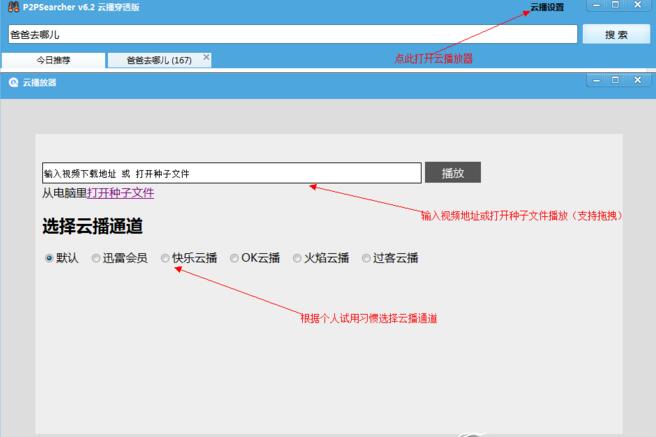Open the 打开种子文件 link
Screen dimensions: 656x437
click(120, 193)
